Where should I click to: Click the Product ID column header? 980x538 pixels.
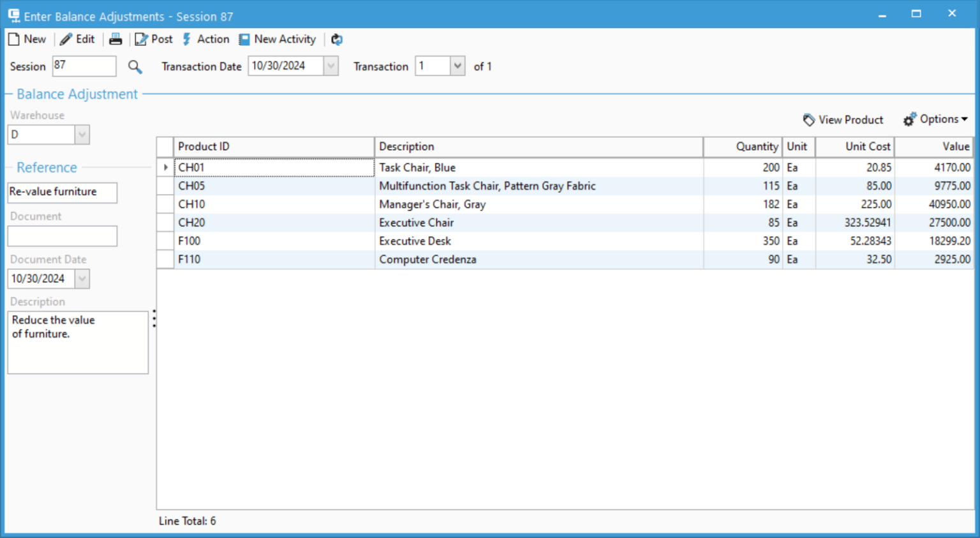coord(204,146)
